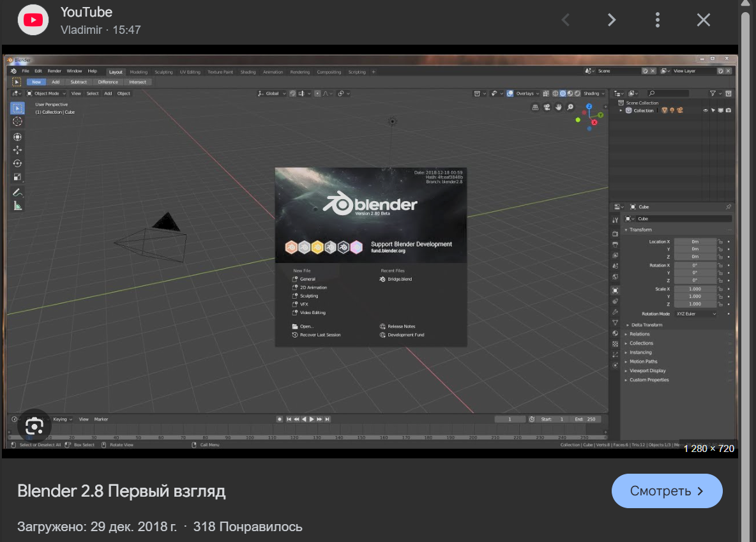Viewport: 756px width, 542px height.
Task: Select the Scale tool in Blender toolbar
Action: coord(17,177)
